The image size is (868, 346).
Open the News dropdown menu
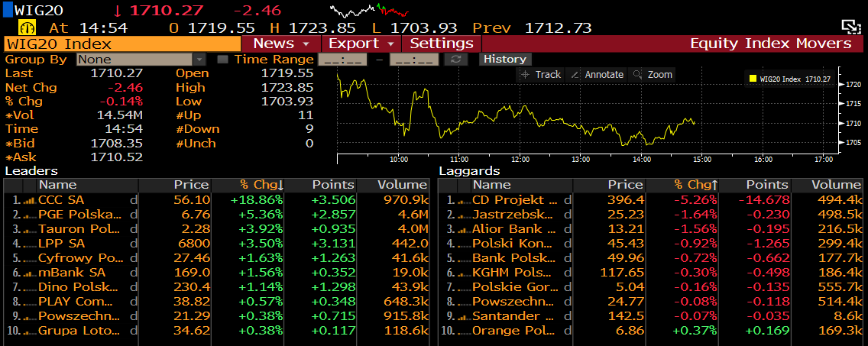coord(280,44)
